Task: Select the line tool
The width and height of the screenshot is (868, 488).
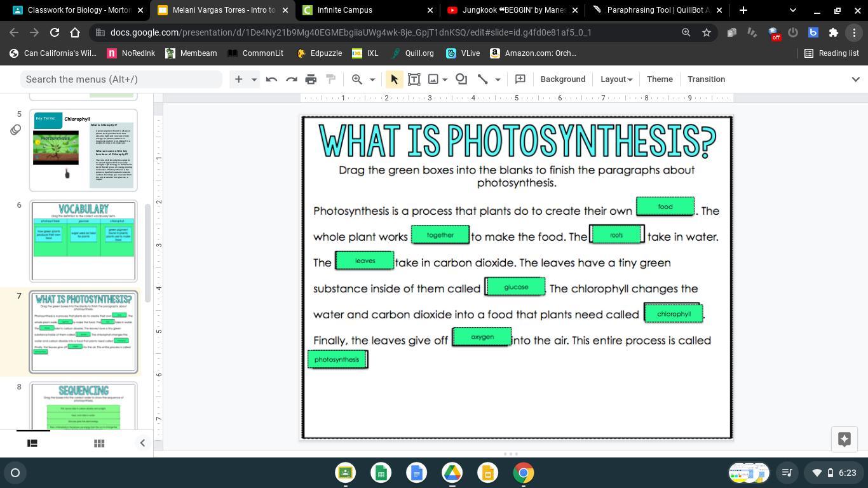Action: (x=483, y=79)
